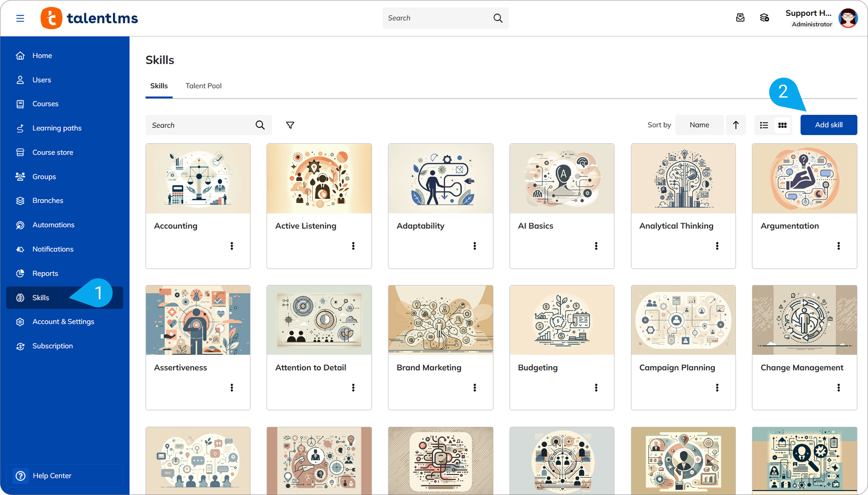868x495 pixels.
Task: Click the Branches sidebar icon
Action: pyautogui.click(x=20, y=201)
